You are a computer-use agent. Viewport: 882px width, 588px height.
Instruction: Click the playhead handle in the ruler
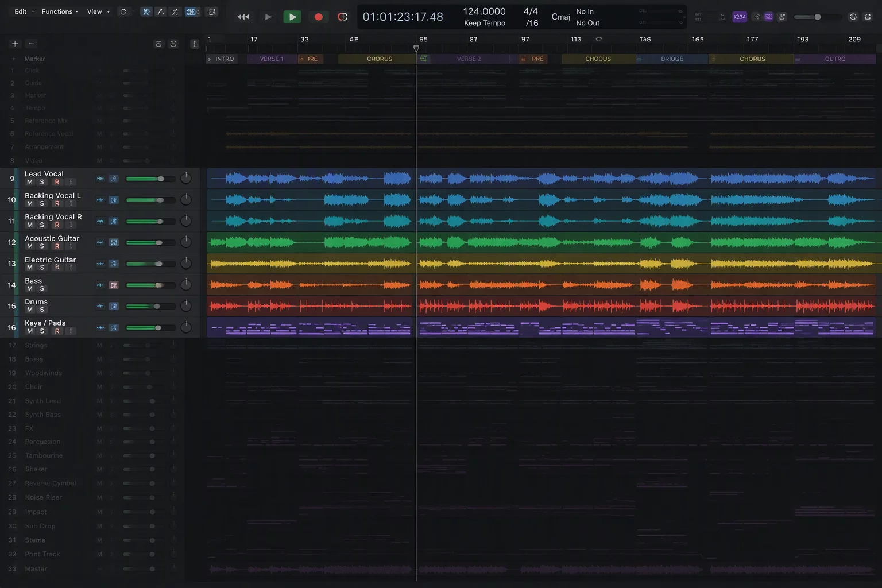pyautogui.click(x=416, y=49)
